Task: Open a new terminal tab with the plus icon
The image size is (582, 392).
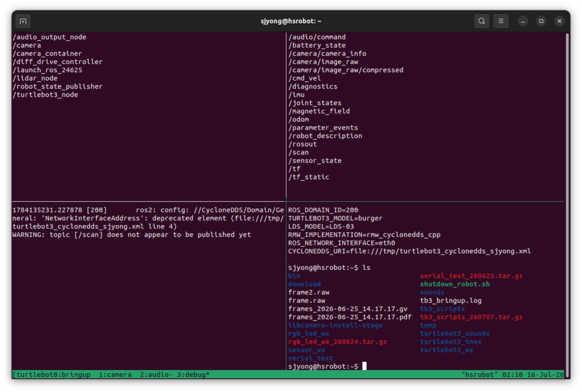Action: pyautogui.click(x=23, y=21)
